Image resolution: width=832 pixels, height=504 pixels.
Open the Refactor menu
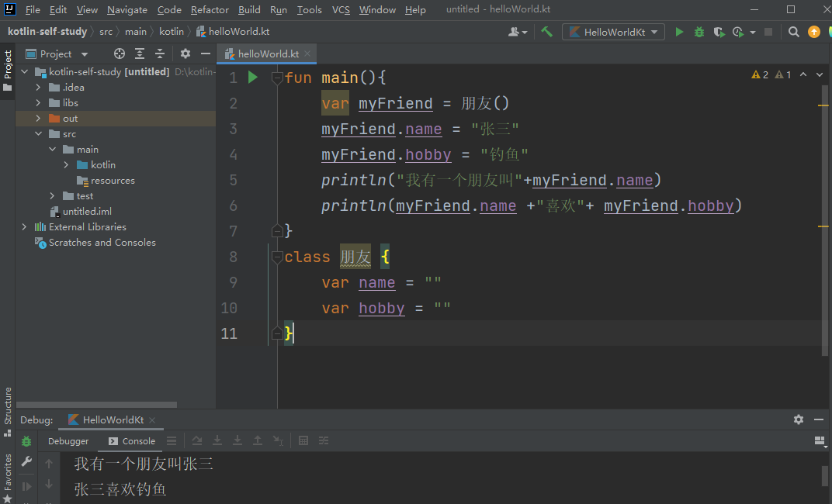(x=210, y=10)
